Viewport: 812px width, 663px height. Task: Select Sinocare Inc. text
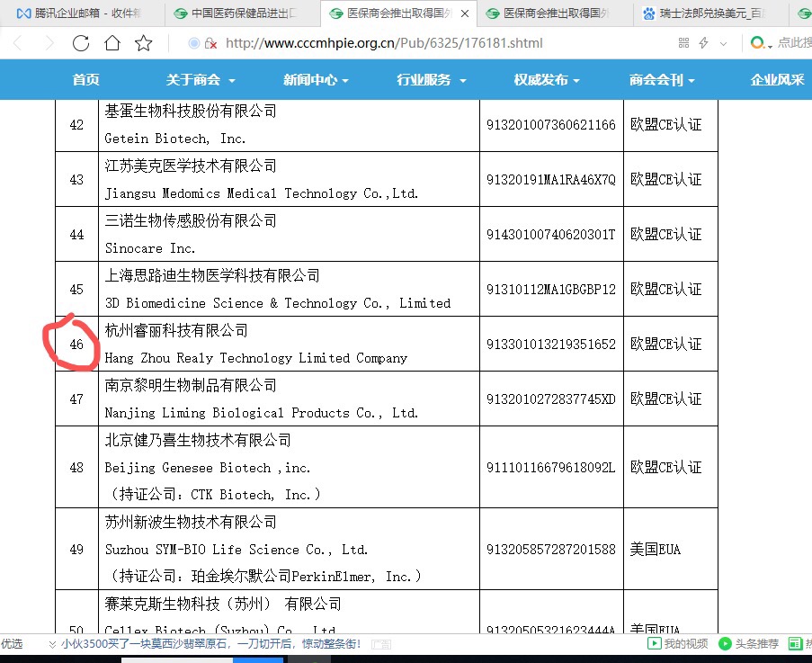150,248
